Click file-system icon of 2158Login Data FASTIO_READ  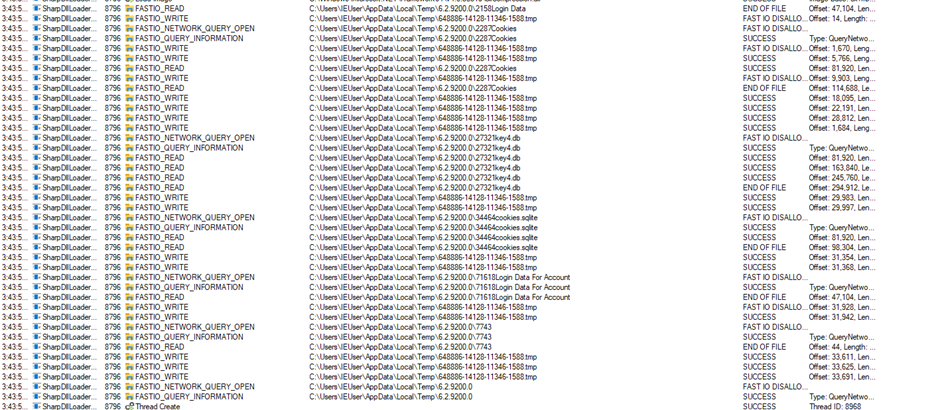tap(129, 9)
